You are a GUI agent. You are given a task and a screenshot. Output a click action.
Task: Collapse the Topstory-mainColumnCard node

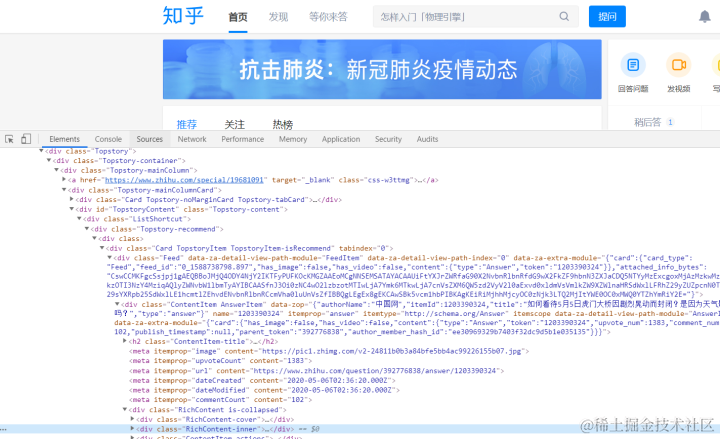[x=64, y=190]
